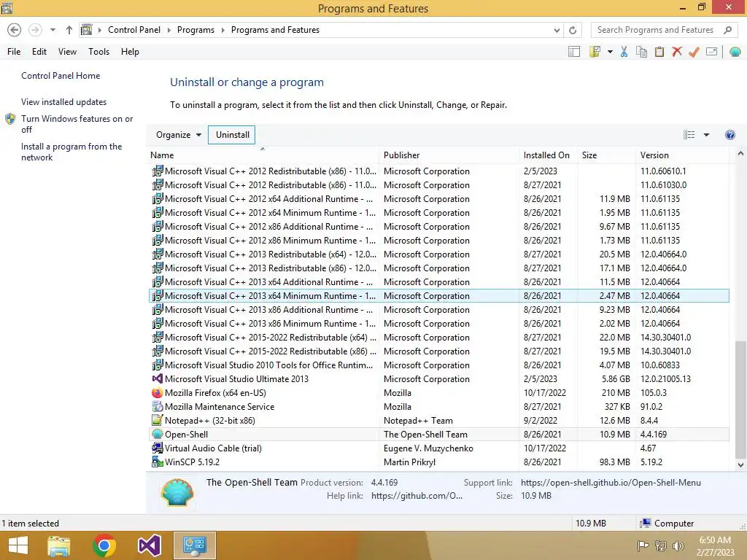The image size is (747, 560).
Task: Click the red X Delete icon
Action: click(x=676, y=52)
